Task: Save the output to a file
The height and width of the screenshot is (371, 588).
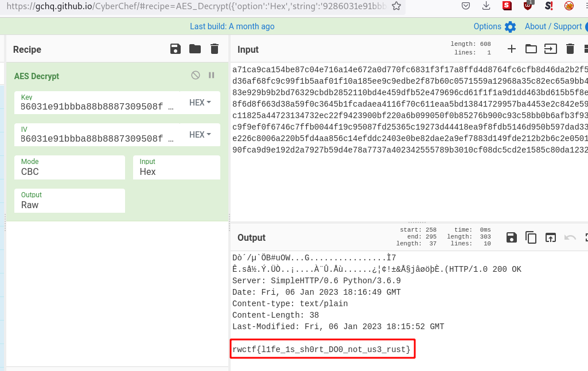Action: [512, 237]
